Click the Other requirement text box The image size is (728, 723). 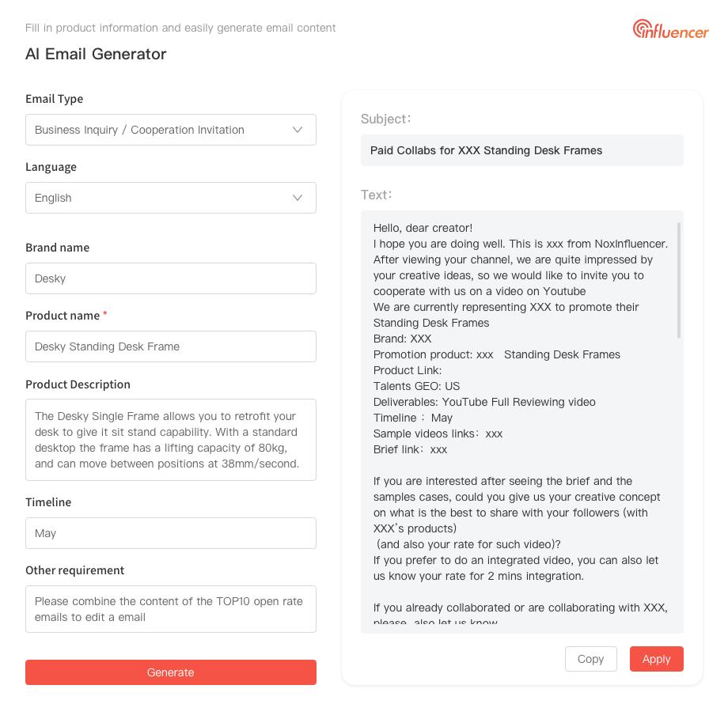click(171, 609)
